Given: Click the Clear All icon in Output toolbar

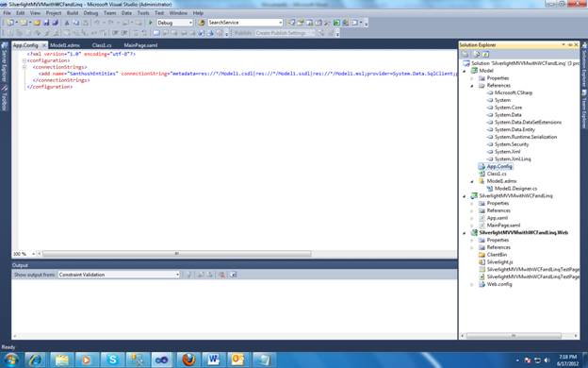Looking at the screenshot, I should click(222, 275).
